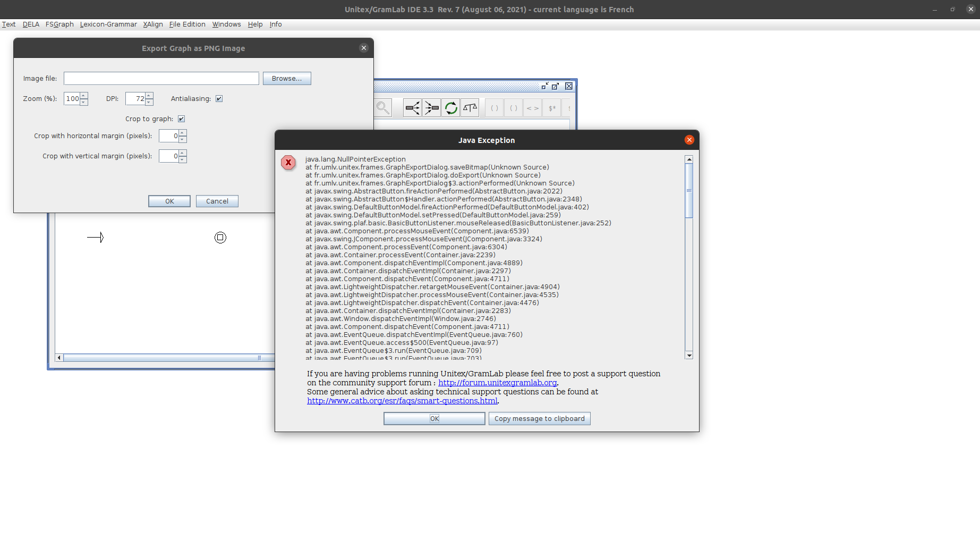Open the DELA menu
980x557 pixels.
tap(31, 24)
